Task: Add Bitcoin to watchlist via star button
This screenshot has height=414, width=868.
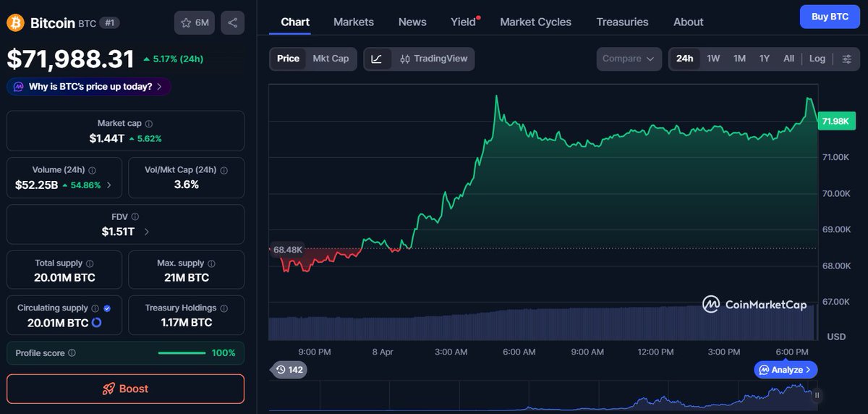Action: click(x=195, y=23)
